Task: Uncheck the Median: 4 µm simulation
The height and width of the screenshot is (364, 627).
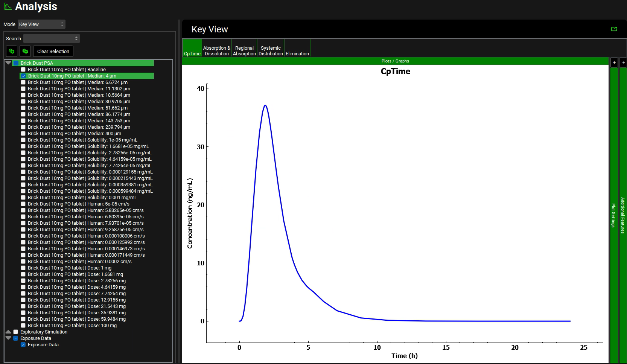Action: pyautogui.click(x=23, y=76)
